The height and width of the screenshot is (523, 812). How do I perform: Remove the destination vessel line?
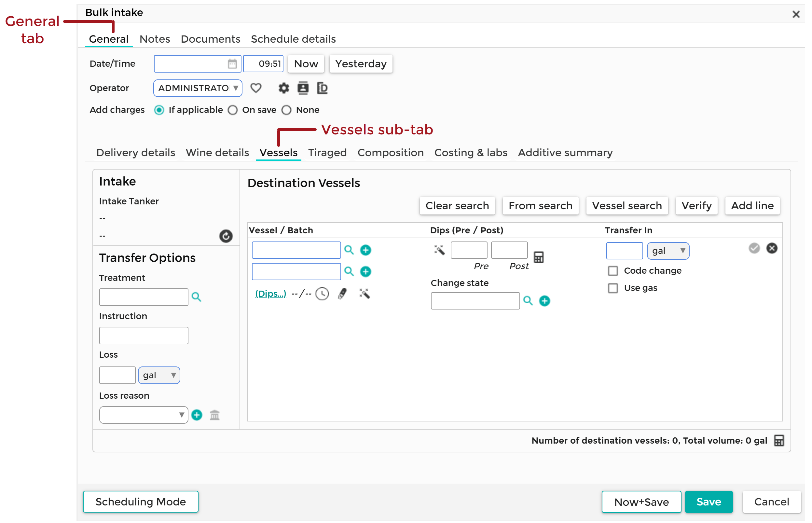click(772, 248)
